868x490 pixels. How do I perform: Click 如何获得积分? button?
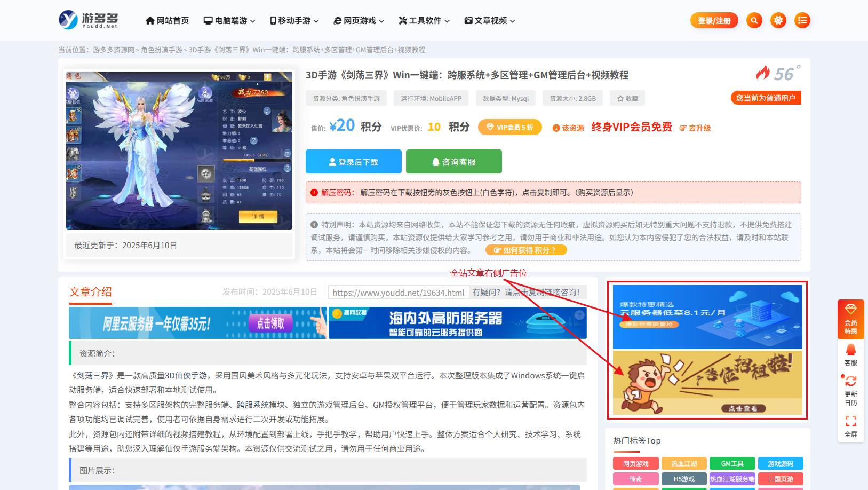click(526, 250)
